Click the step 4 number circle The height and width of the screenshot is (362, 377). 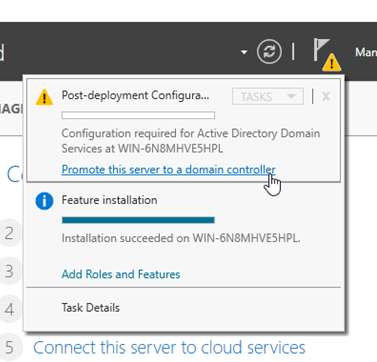[10, 309]
